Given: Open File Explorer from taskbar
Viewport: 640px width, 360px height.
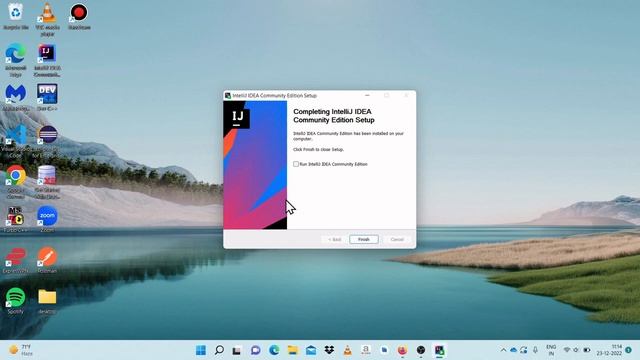Looking at the screenshot, I should click(293, 350).
